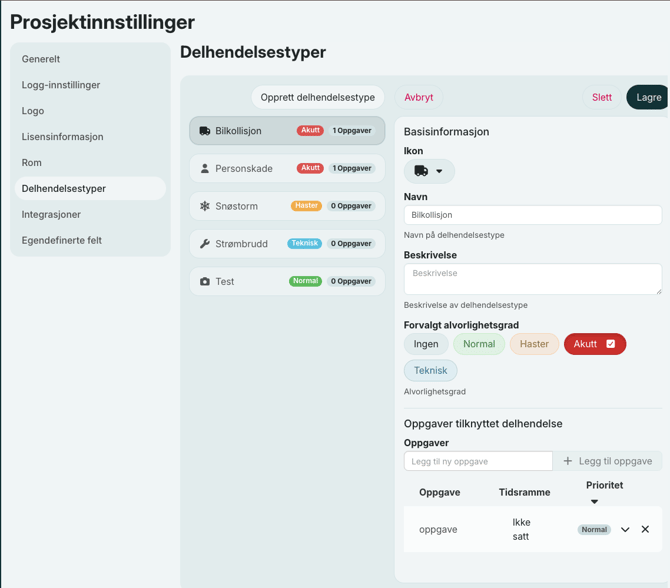Select the Strømbrudd sub-event type
The image size is (670, 588).
click(287, 244)
